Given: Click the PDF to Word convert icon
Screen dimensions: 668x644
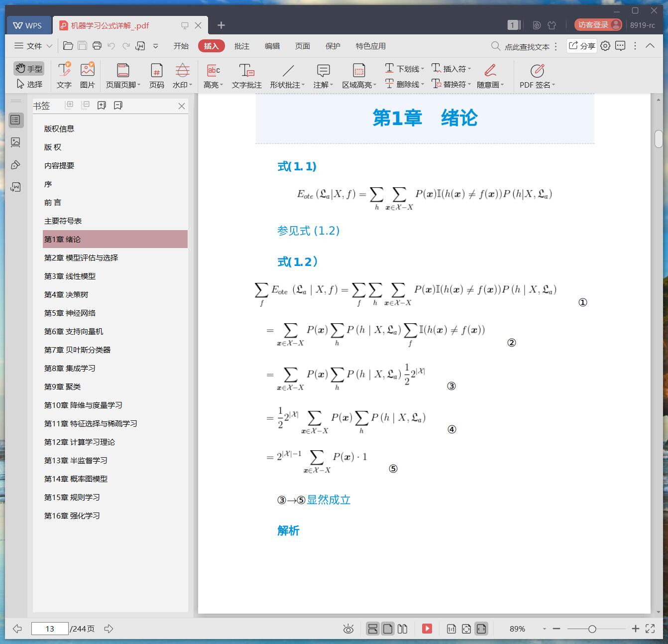Looking at the screenshot, I should point(140,46).
